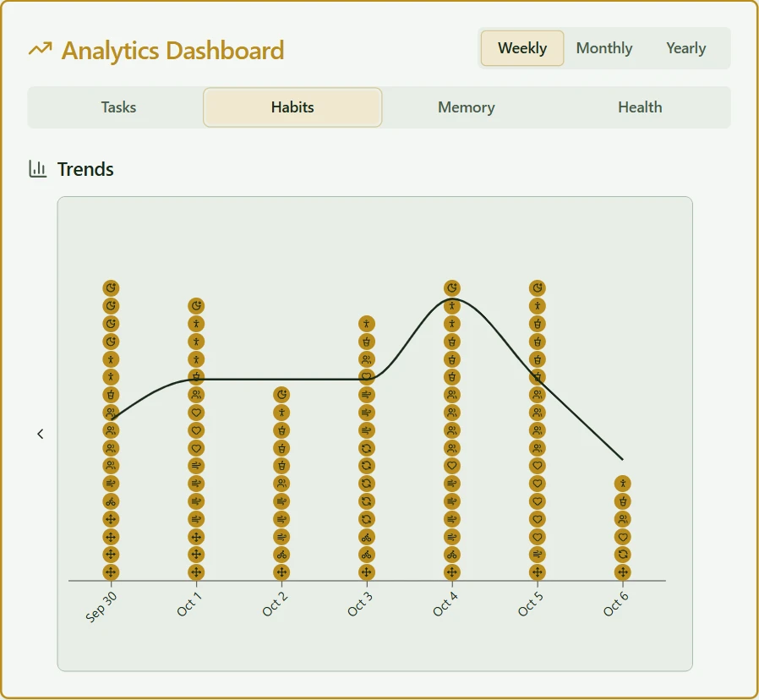The width and height of the screenshot is (759, 700).
Task: Click the refresh icon in the Oct 6 column
Action: click(x=622, y=555)
